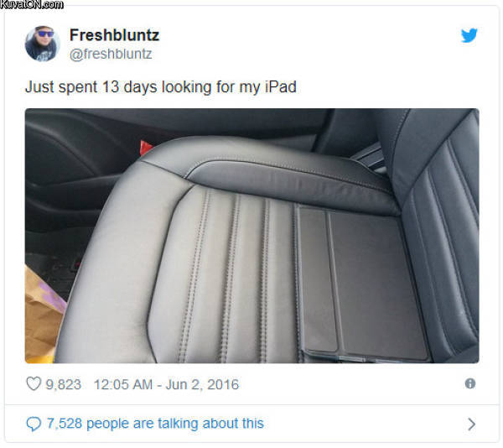Click the Twitter bird logo

469,35
